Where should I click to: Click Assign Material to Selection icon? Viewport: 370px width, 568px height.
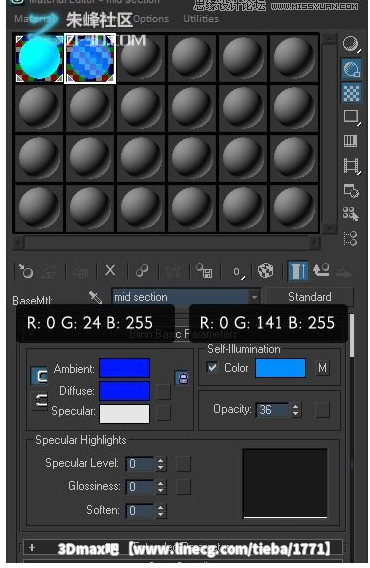[80, 271]
